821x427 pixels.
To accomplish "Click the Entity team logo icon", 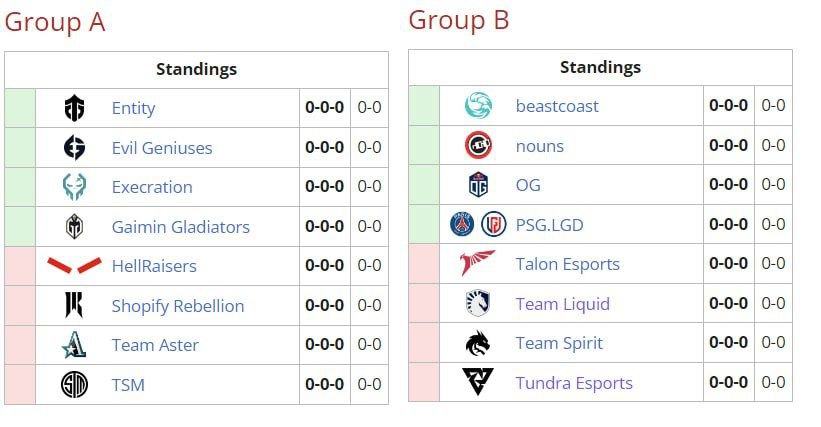I will coord(75,108).
